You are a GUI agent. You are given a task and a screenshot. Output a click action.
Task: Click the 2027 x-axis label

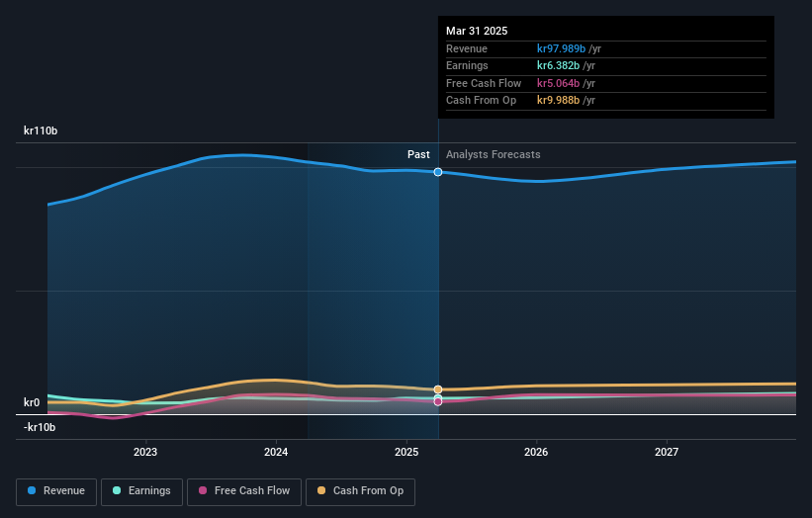(667, 452)
